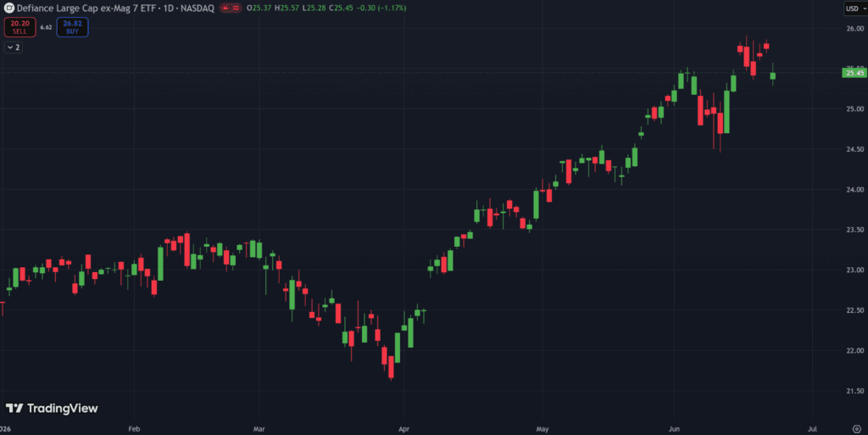Click the spread value 6.62

[x=46, y=27]
